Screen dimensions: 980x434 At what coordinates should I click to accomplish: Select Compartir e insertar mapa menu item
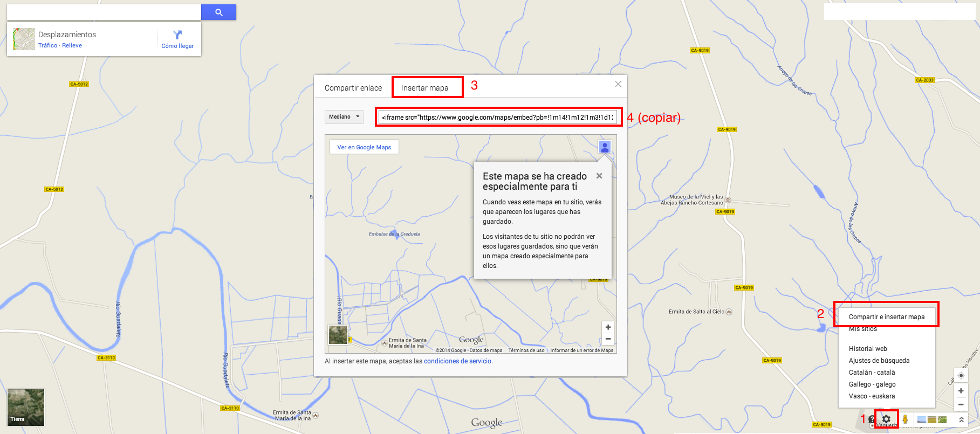point(887,317)
